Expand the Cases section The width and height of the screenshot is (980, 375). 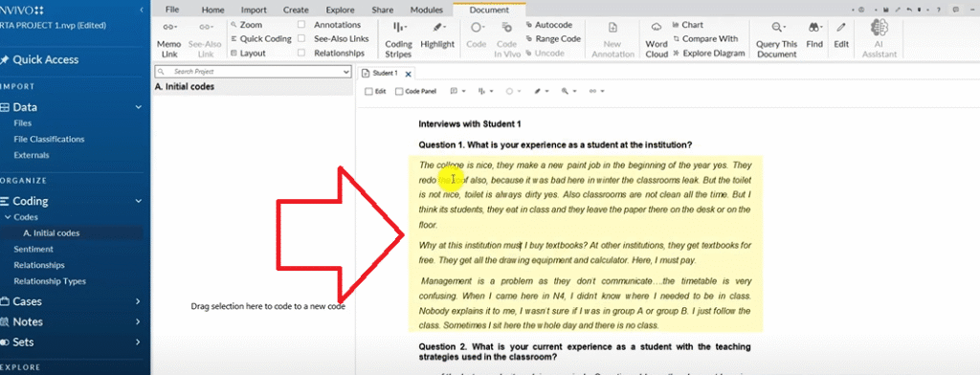coord(138,301)
